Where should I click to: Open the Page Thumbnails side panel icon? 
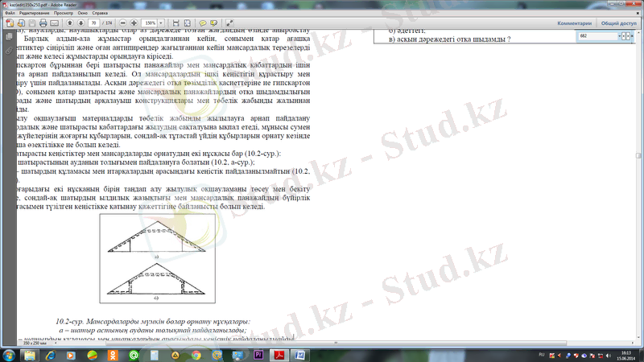(x=9, y=37)
